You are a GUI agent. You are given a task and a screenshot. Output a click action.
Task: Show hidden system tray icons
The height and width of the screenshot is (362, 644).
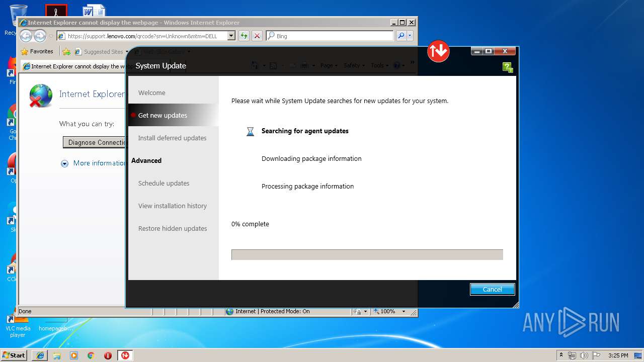coord(561,355)
